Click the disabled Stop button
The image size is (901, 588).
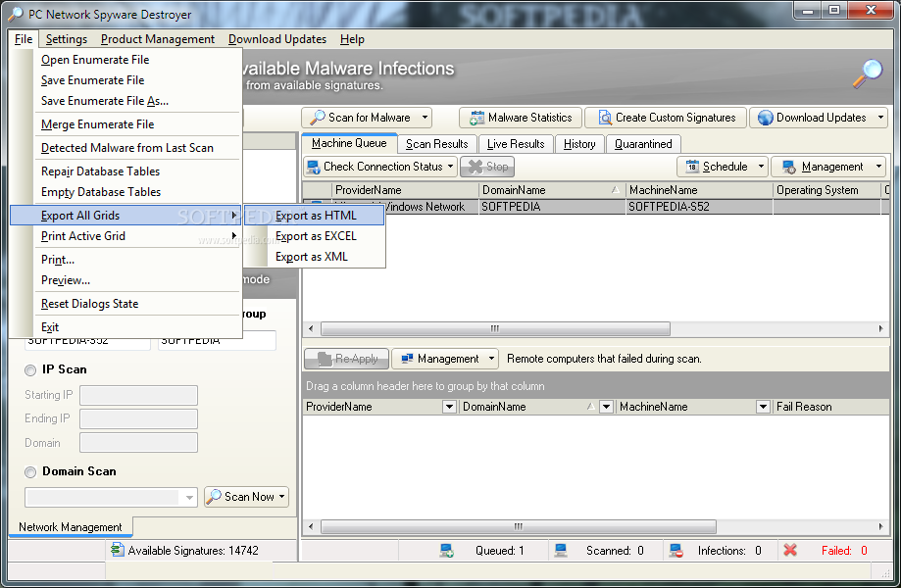pos(487,167)
